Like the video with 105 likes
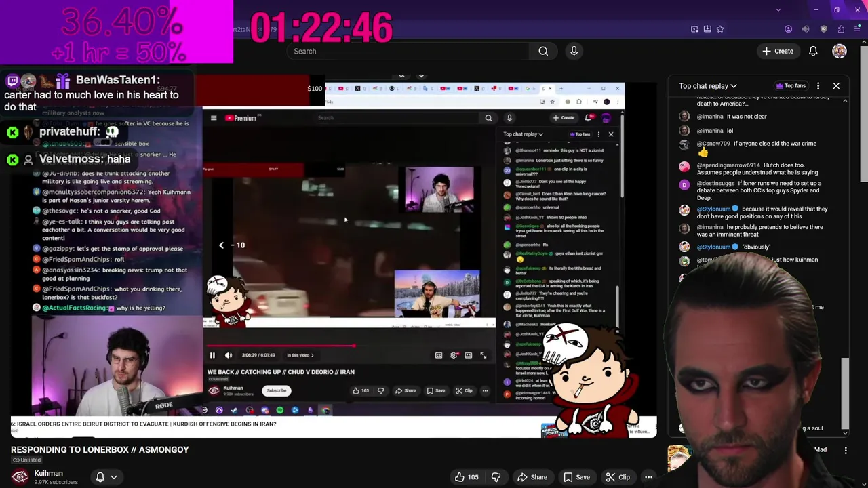Screen dimensions: 868x488 (466, 477)
